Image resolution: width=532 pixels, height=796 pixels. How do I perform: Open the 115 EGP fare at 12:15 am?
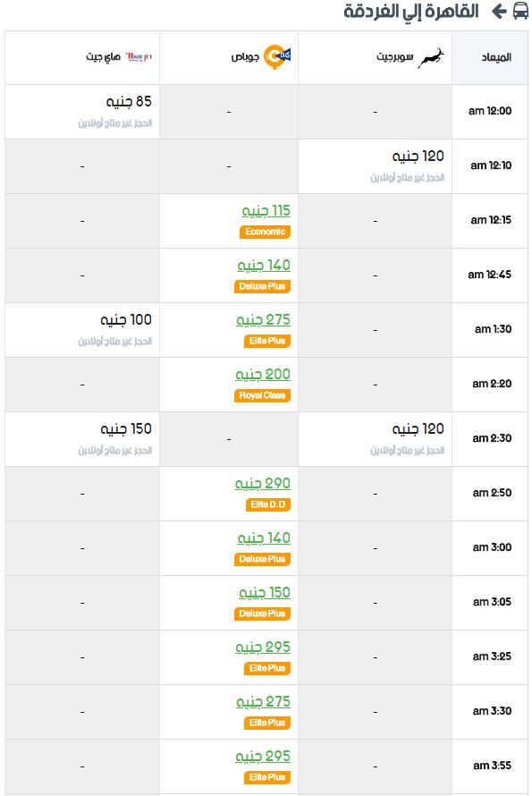coord(266,210)
